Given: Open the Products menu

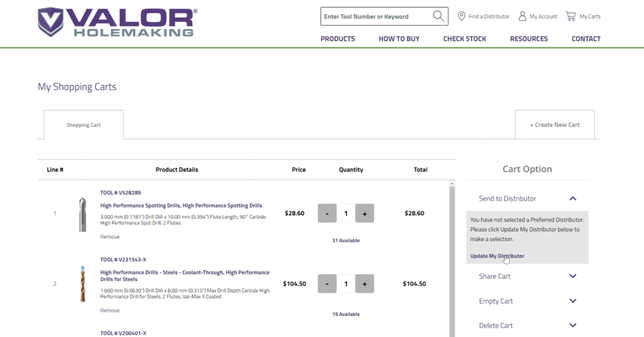Looking at the screenshot, I should (337, 39).
